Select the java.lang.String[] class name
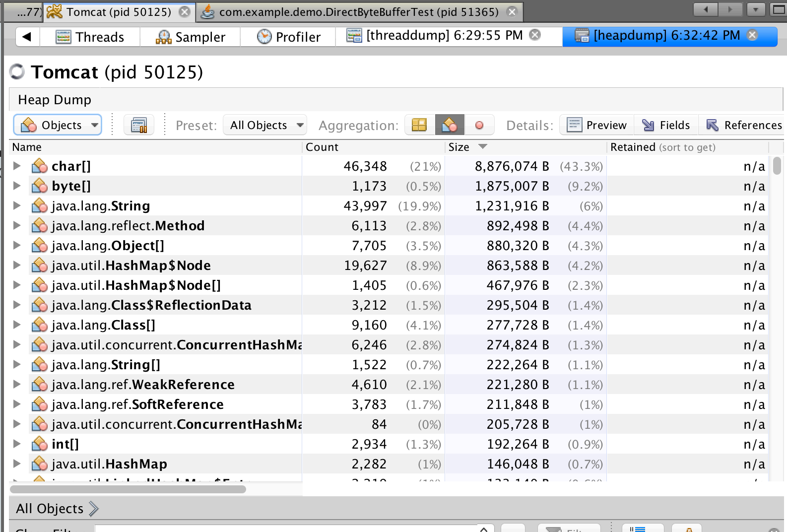This screenshot has height=532, width=787. (106, 365)
